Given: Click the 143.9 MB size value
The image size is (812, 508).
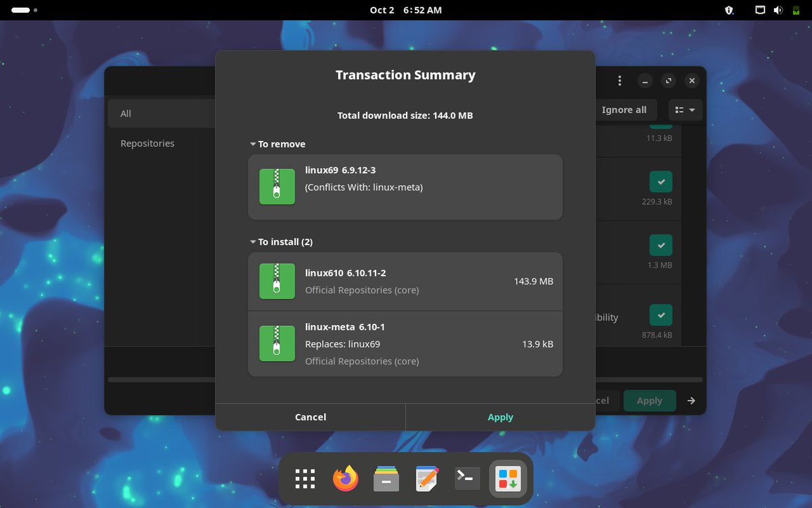Looking at the screenshot, I should 533,281.
